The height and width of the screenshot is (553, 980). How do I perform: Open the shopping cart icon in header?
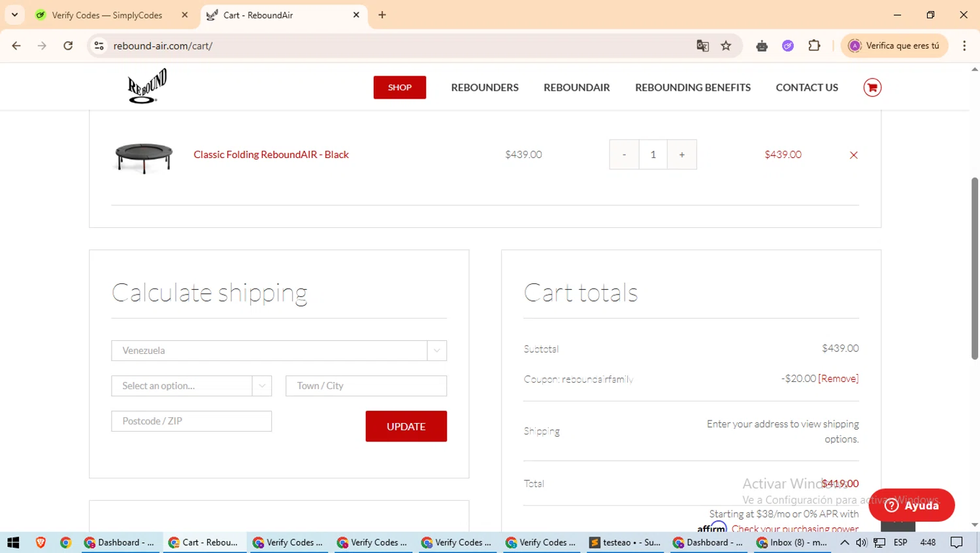(872, 87)
